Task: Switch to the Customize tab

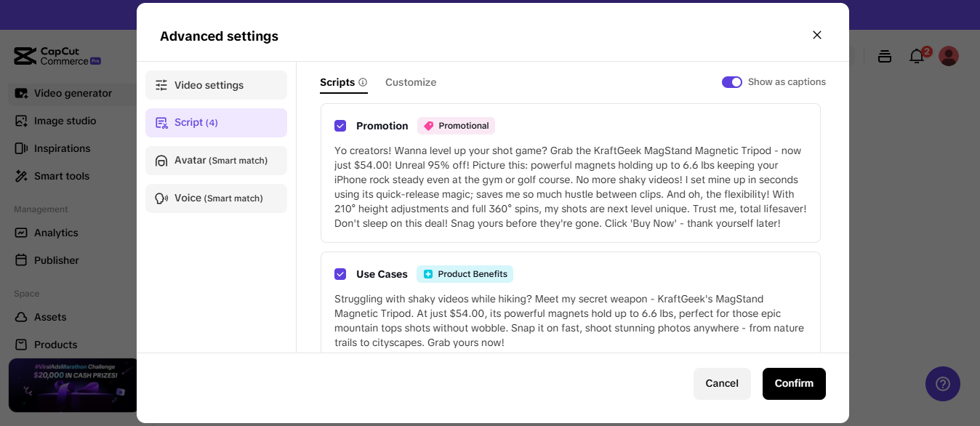Action: pyautogui.click(x=411, y=83)
